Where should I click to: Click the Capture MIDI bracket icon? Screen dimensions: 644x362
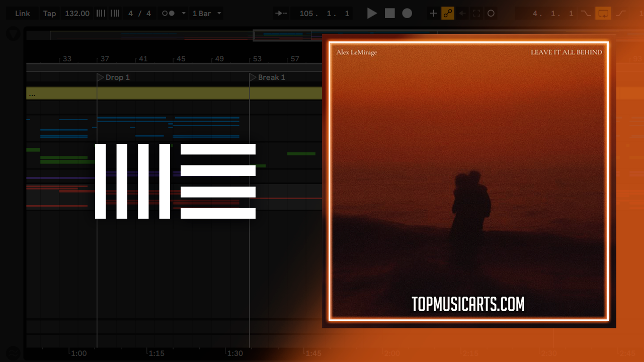click(x=476, y=14)
